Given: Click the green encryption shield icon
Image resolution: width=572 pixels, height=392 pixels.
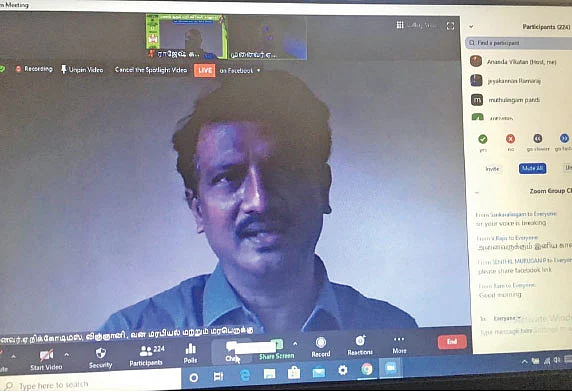Looking at the screenshot, I should (x=2, y=69).
